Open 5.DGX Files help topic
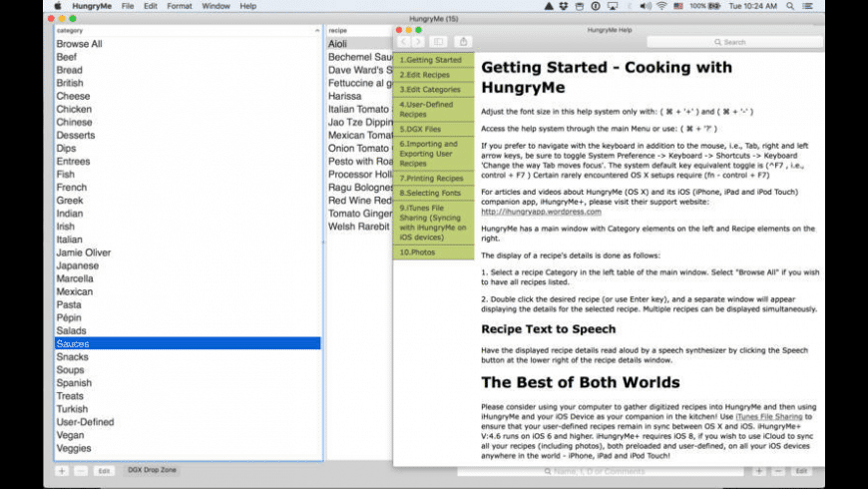868x489 pixels. 433,129
